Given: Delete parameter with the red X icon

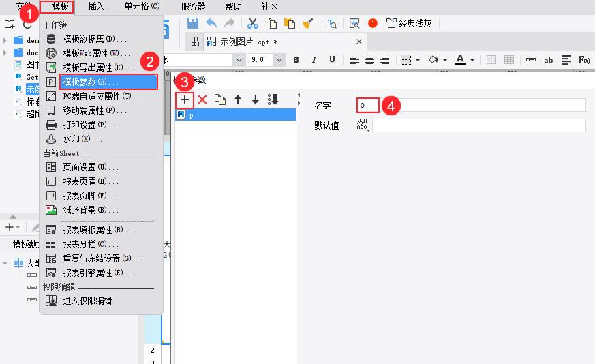Looking at the screenshot, I should click(202, 100).
